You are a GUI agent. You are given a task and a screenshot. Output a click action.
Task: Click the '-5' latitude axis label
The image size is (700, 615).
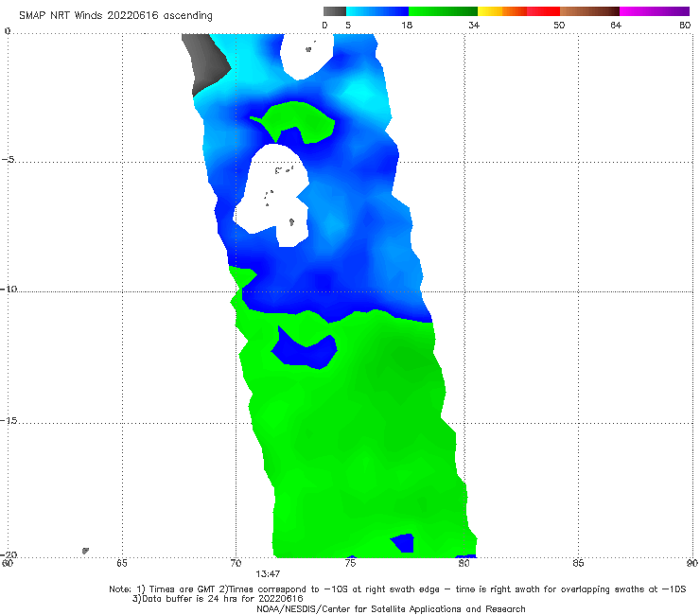[8, 160]
